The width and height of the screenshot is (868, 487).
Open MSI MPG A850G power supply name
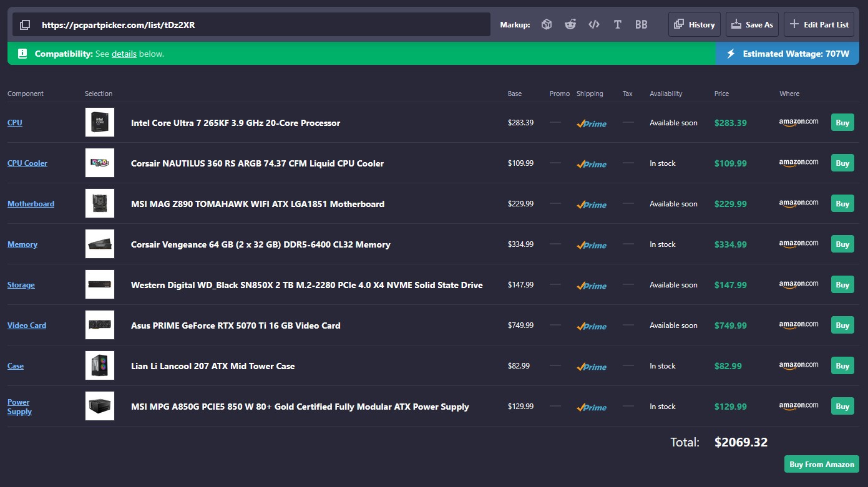(300, 407)
